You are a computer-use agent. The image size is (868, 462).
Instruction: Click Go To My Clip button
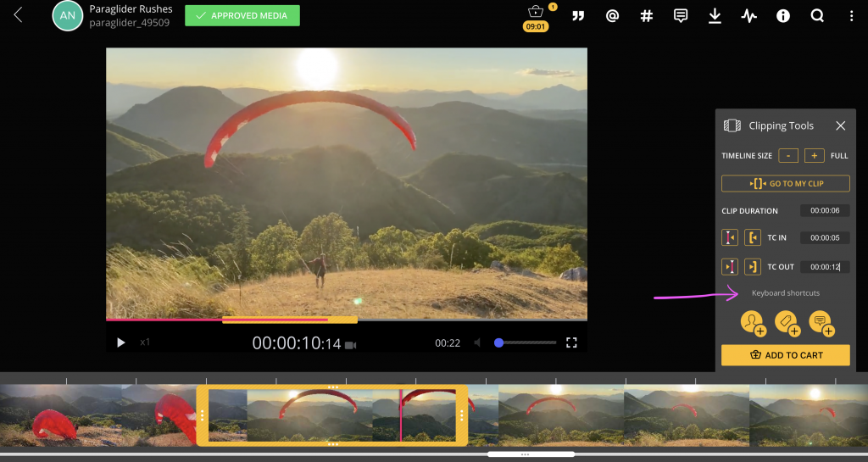[x=786, y=183]
